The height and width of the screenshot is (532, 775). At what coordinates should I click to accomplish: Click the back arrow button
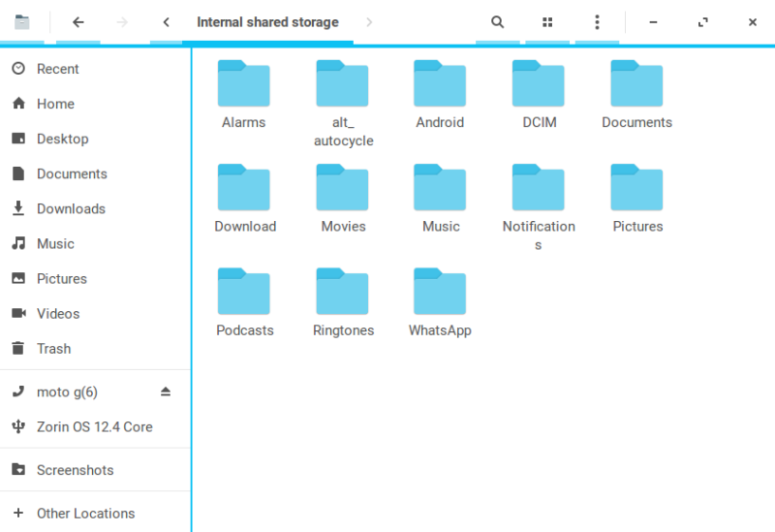pos(78,22)
